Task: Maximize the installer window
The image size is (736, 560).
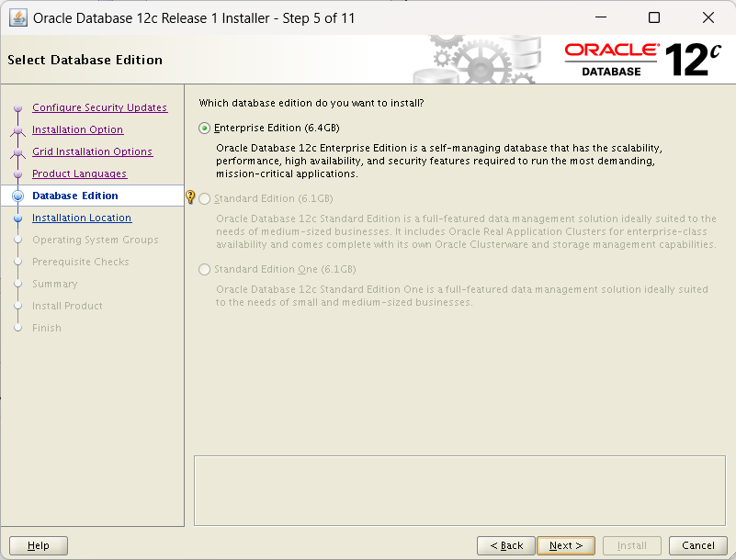Action: click(x=654, y=17)
